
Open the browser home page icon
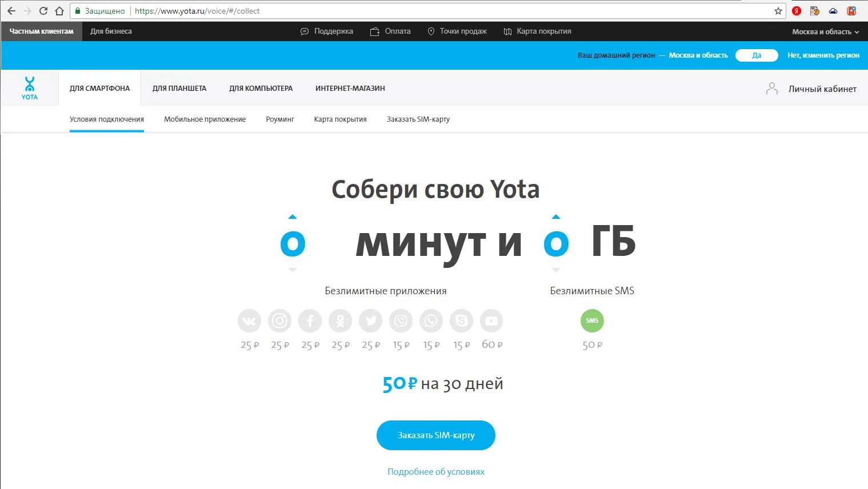click(59, 11)
